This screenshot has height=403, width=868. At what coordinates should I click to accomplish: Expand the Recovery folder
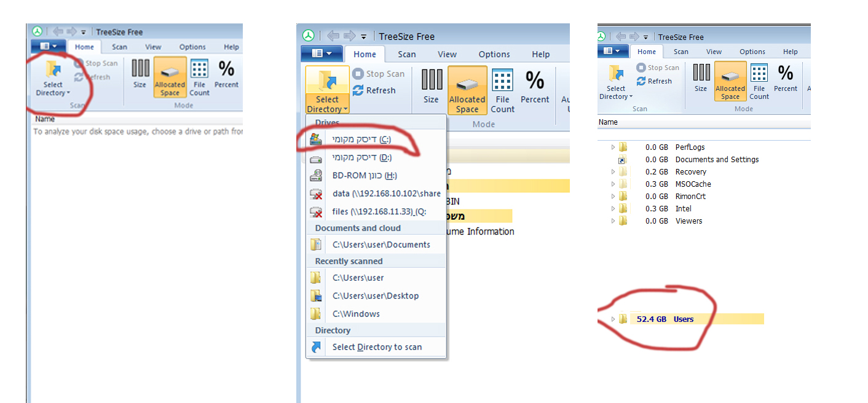click(613, 172)
